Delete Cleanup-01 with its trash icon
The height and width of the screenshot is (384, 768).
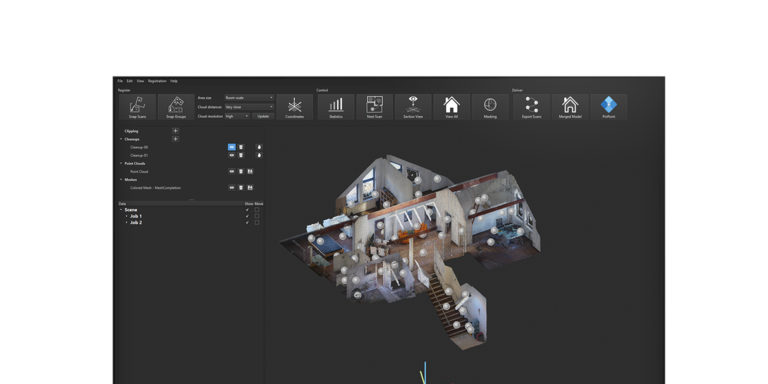[241, 155]
